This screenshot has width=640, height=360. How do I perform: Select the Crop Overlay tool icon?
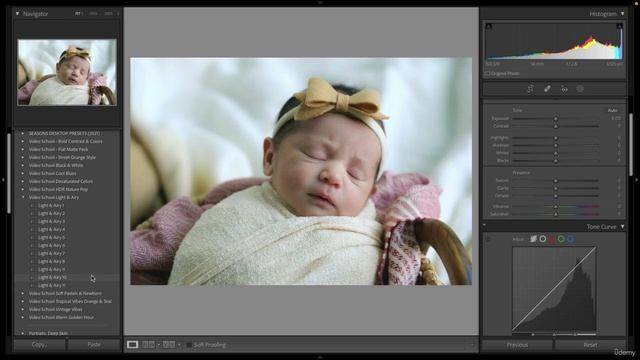[x=530, y=89]
